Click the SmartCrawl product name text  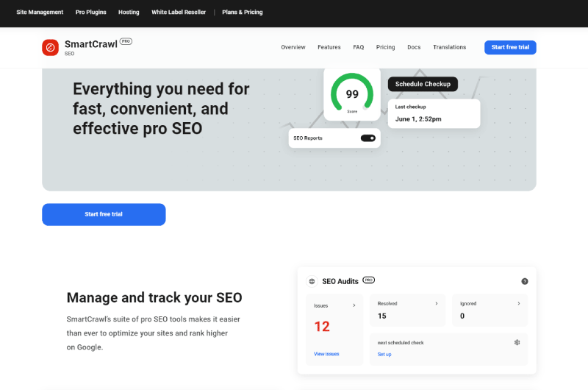91,44
